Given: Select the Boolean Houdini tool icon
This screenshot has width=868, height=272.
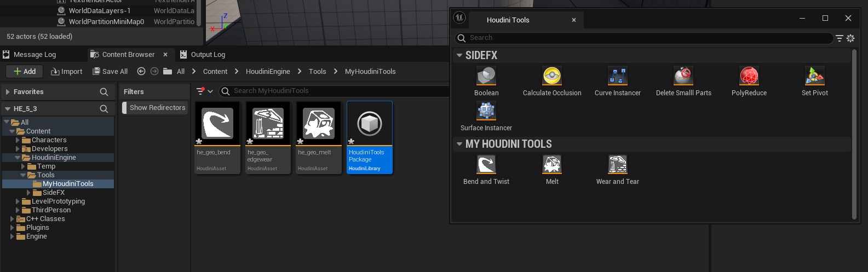Looking at the screenshot, I should tap(486, 77).
